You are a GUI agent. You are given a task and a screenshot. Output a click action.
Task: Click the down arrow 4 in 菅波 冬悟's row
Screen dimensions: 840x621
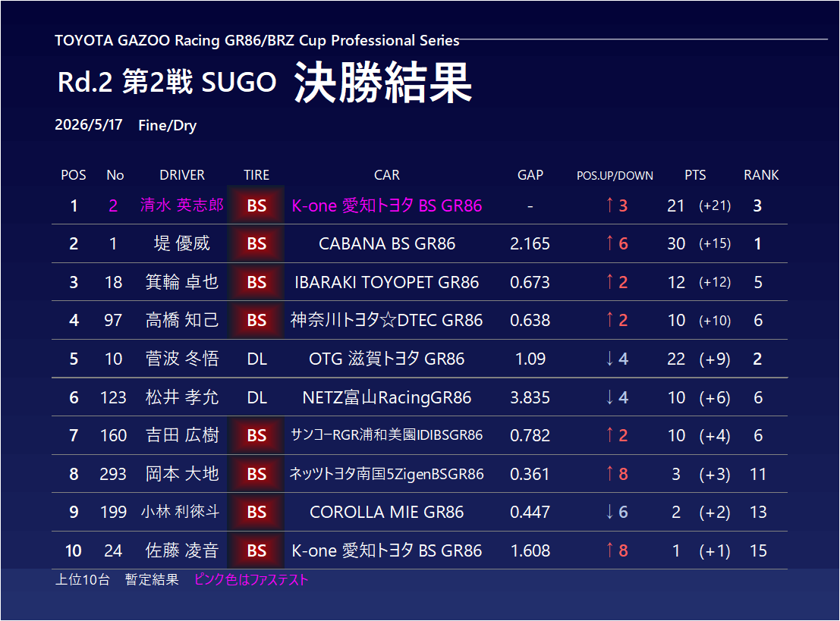616,359
